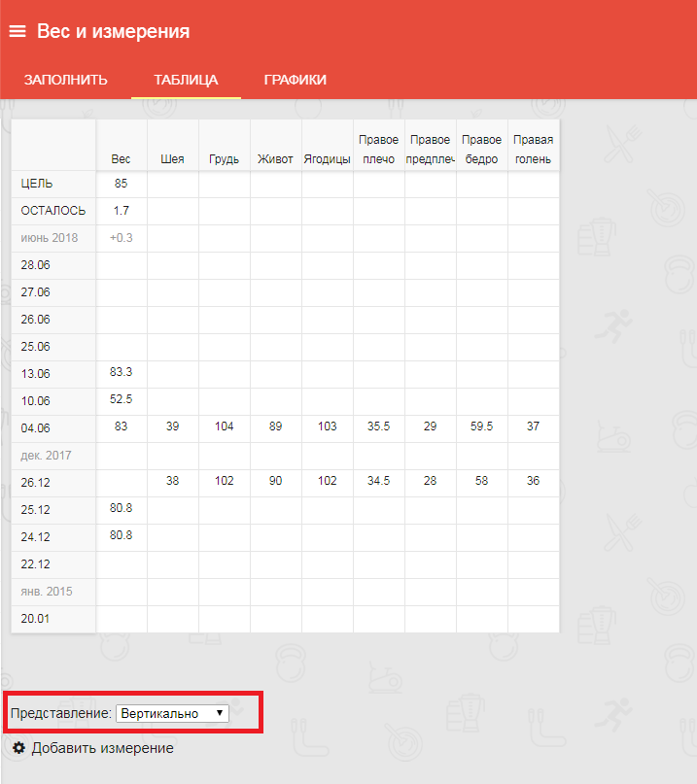Screen dimensions: 697x784
Task: Click the 20.01 date row label
Action: coord(36,619)
